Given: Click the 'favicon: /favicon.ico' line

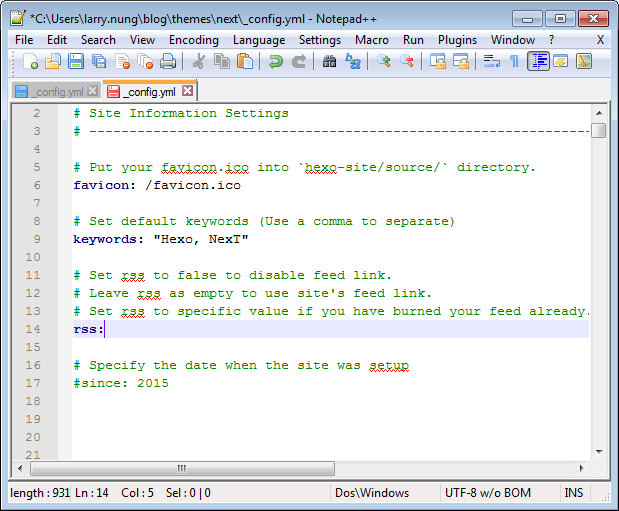Looking at the screenshot, I should pos(157,185).
